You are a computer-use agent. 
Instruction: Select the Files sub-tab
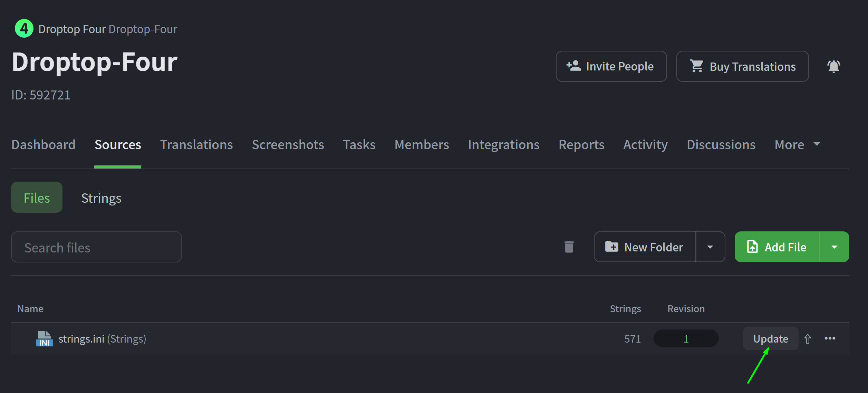37,198
